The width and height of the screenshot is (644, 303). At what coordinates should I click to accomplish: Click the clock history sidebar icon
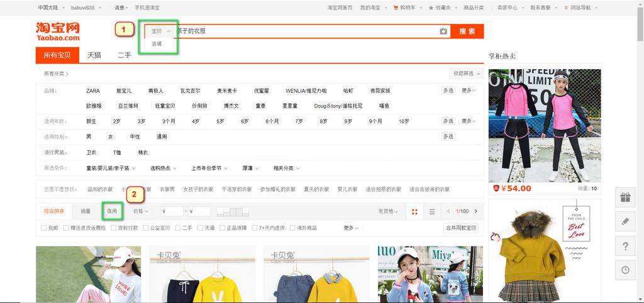(x=625, y=270)
